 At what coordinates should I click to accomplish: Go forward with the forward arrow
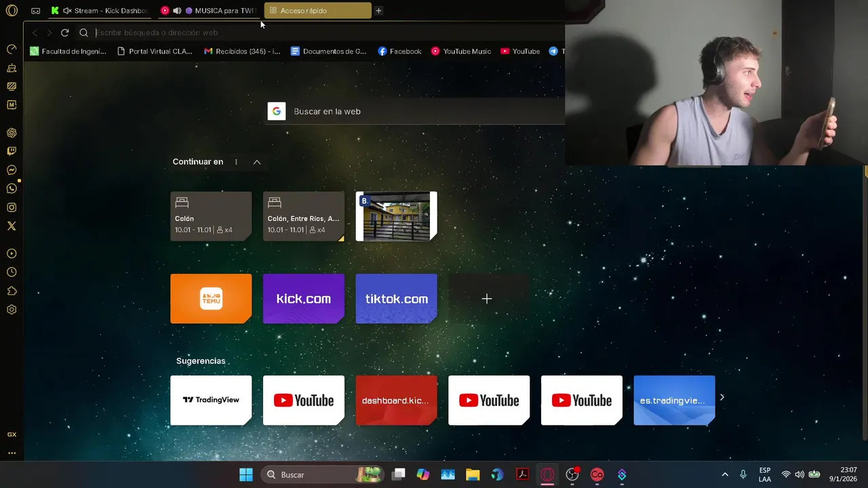(49, 33)
